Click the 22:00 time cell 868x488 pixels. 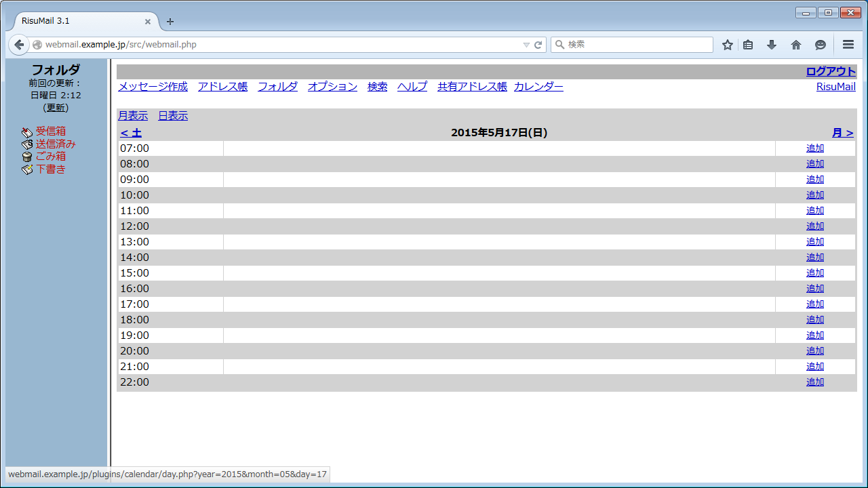[171, 382]
